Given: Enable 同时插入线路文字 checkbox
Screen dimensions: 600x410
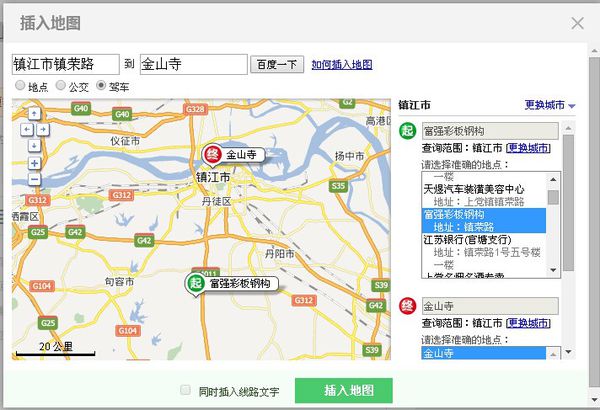Looking at the screenshot, I should pos(184,390).
